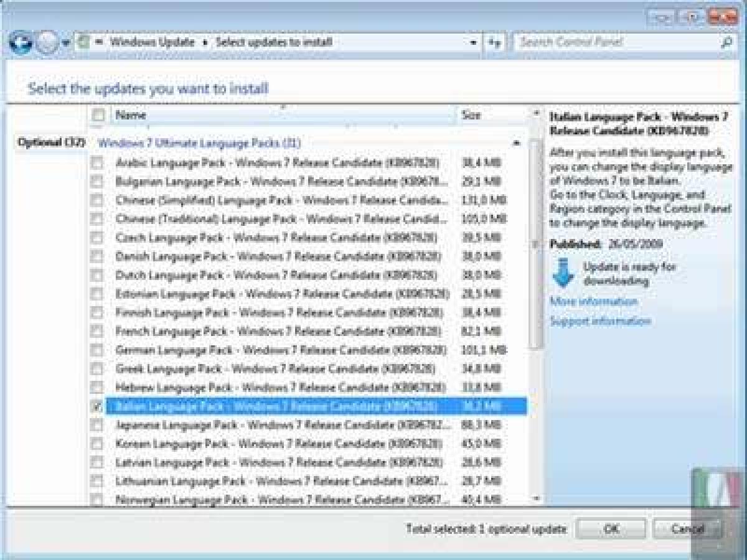Confirm selection with the OK button
This screenshot has width=747, height=560.
[611, 529]
